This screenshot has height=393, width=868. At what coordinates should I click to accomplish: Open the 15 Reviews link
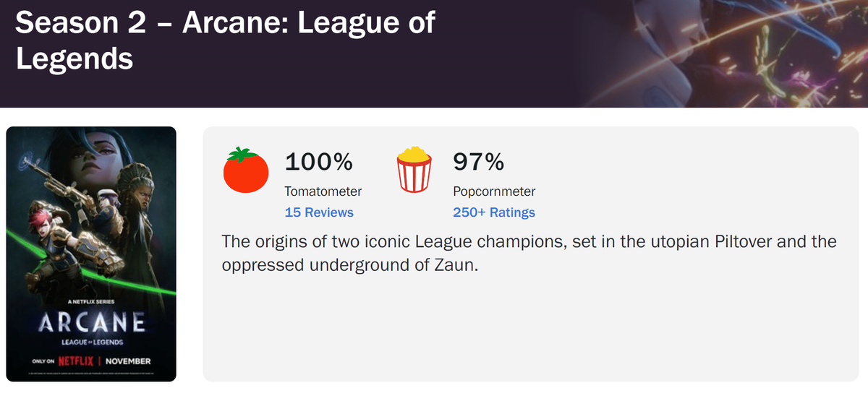pos(319,212)
